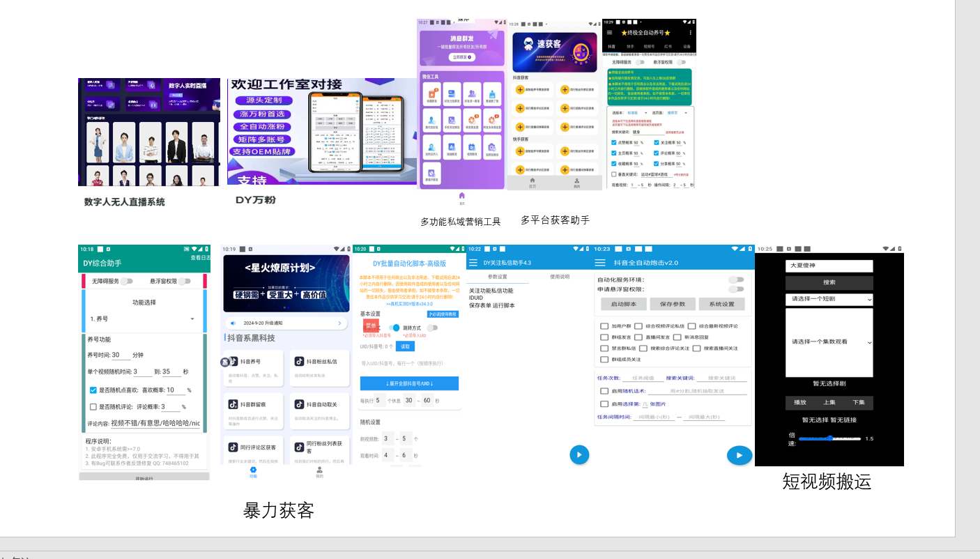Adjust the 倍速 playback speed slider
This screenshot has height=559, width=980.
[x=830, y=438]
